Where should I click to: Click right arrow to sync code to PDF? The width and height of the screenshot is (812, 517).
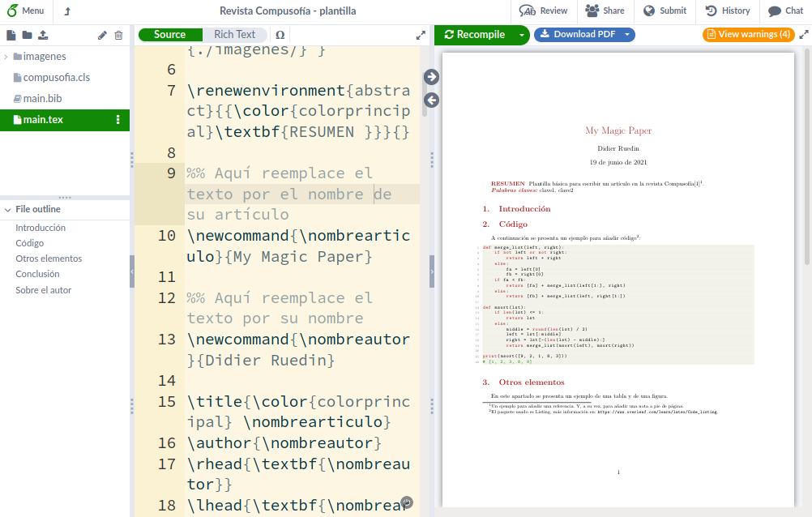431,77
